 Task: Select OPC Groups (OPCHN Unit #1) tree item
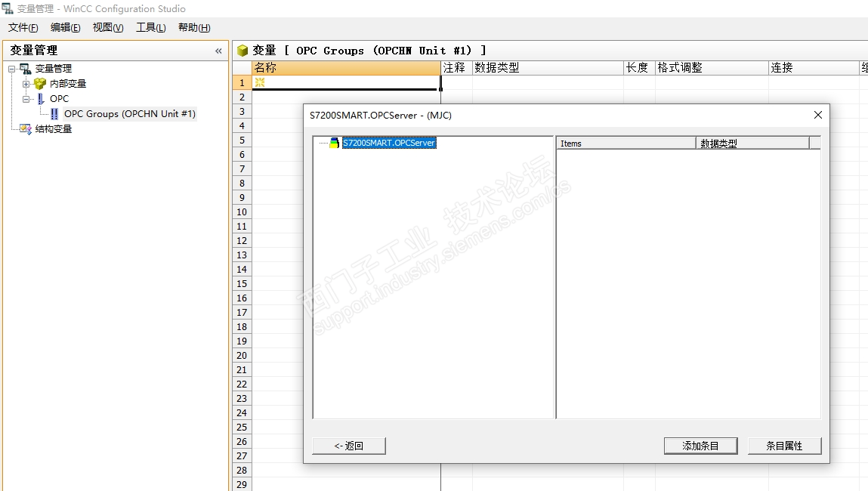pos(129,114)
